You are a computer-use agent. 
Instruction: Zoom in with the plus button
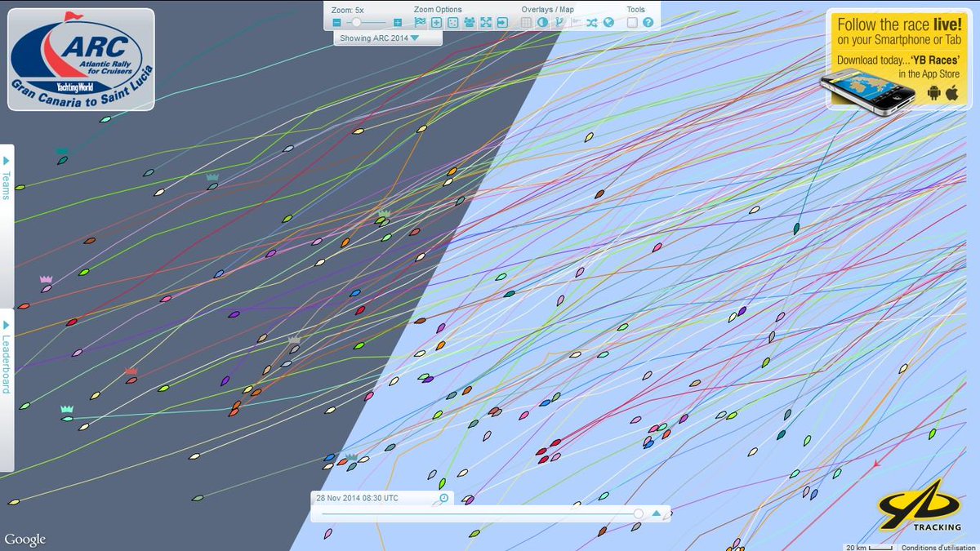click(x=398, y=23)
